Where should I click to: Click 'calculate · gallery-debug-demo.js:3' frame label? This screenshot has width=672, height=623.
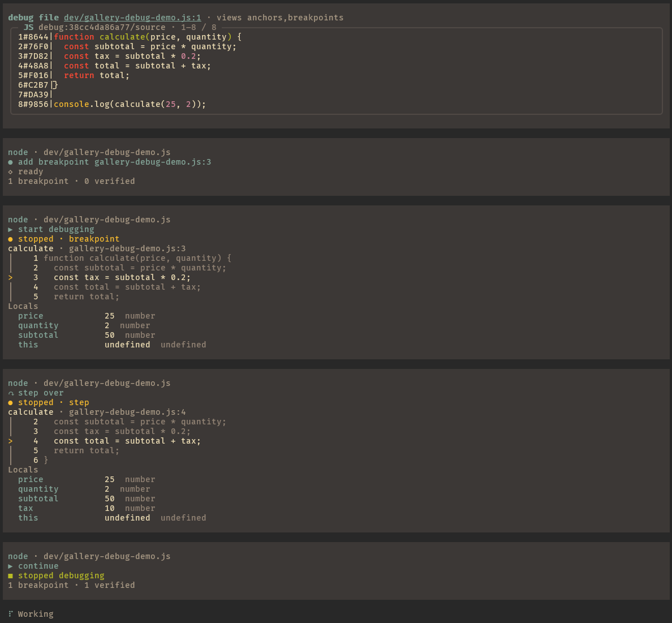[97, 248]
